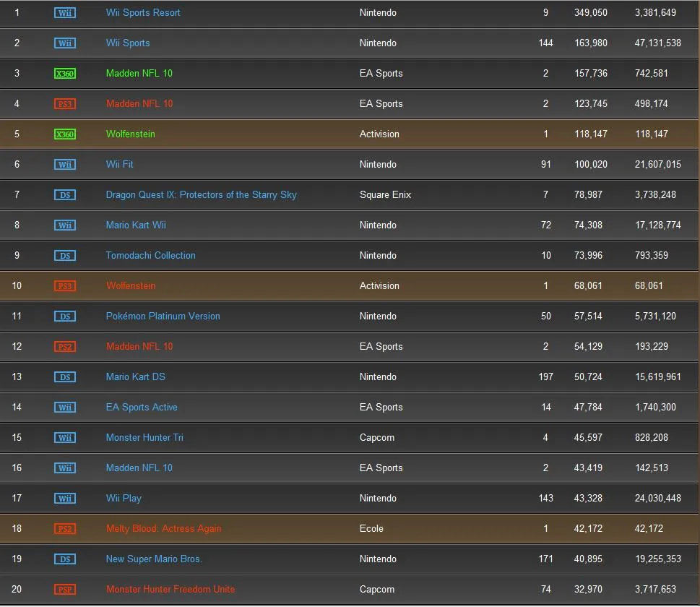700x607 pixels.
Task: Open the Melty Blood: Actress Again link
Action: (163, 529)
